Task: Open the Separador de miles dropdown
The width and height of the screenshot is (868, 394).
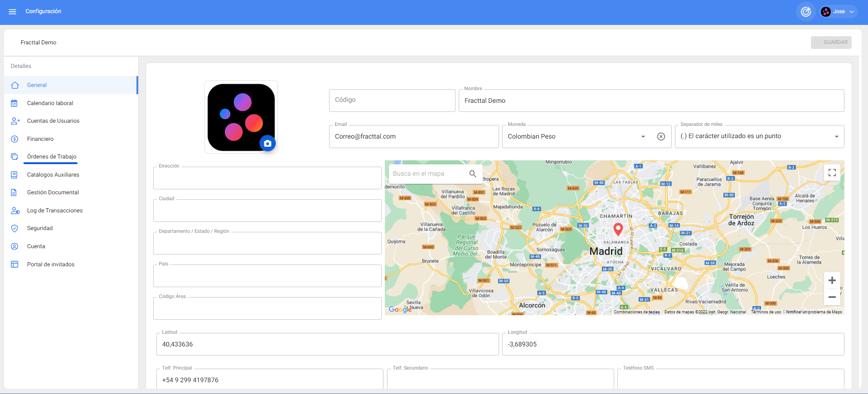Action: point(836,137)
